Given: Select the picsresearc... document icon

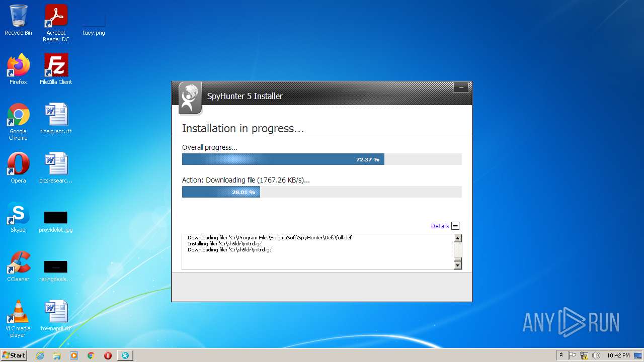Looking at the screenshot, I should [56, 168].
